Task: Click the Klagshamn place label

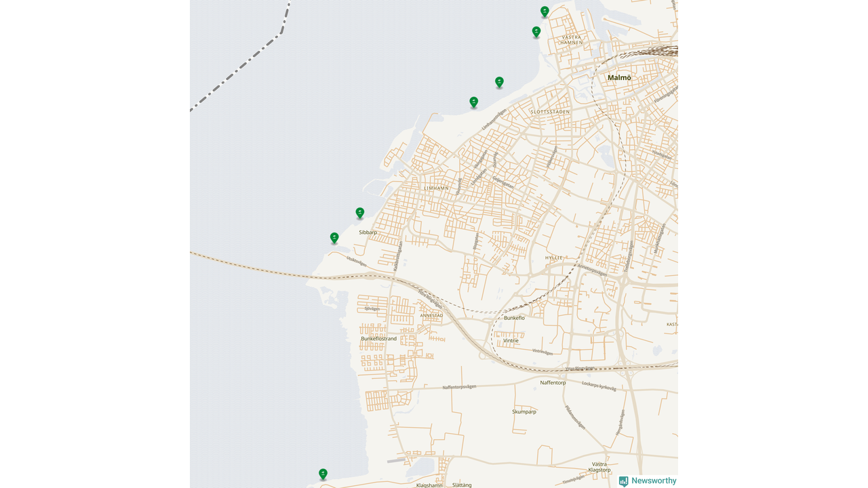Action: click(429, 485)
